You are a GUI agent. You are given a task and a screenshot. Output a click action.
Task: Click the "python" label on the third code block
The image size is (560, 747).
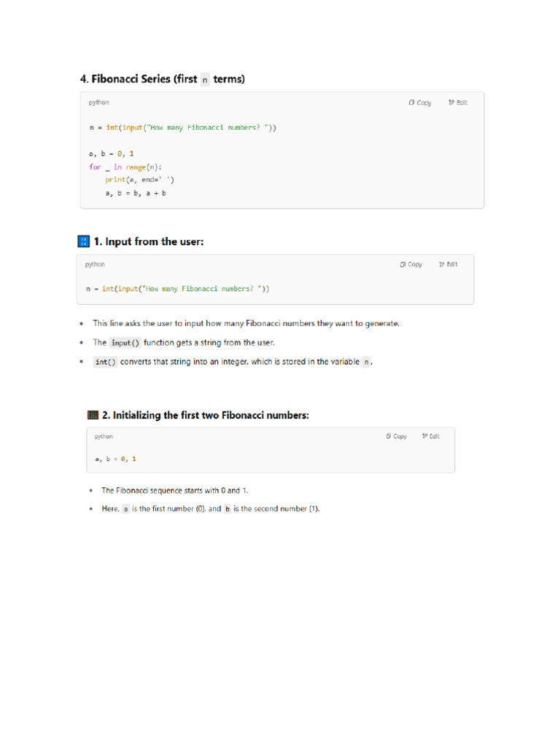click(104, 436)
